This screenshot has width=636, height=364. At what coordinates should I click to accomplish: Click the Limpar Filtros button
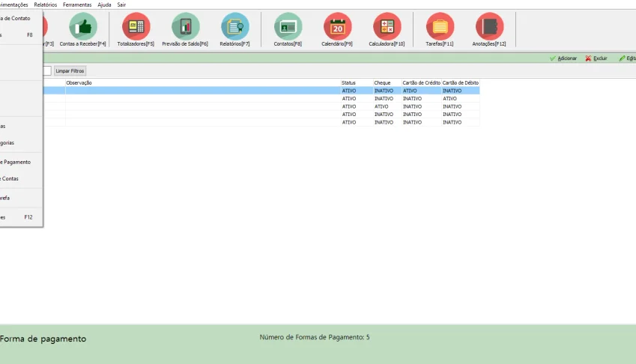pyautogui.click(x=70, y=71)
